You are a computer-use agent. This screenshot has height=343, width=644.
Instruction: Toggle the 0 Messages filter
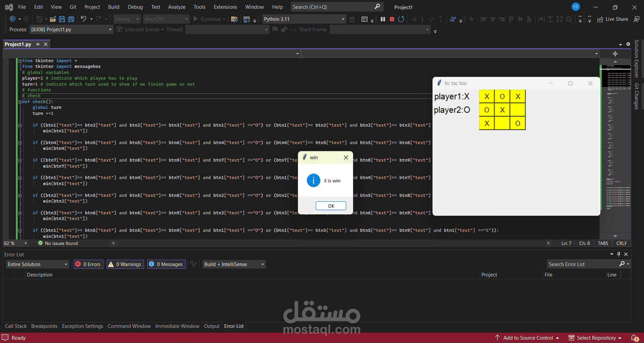pos(166,264)
